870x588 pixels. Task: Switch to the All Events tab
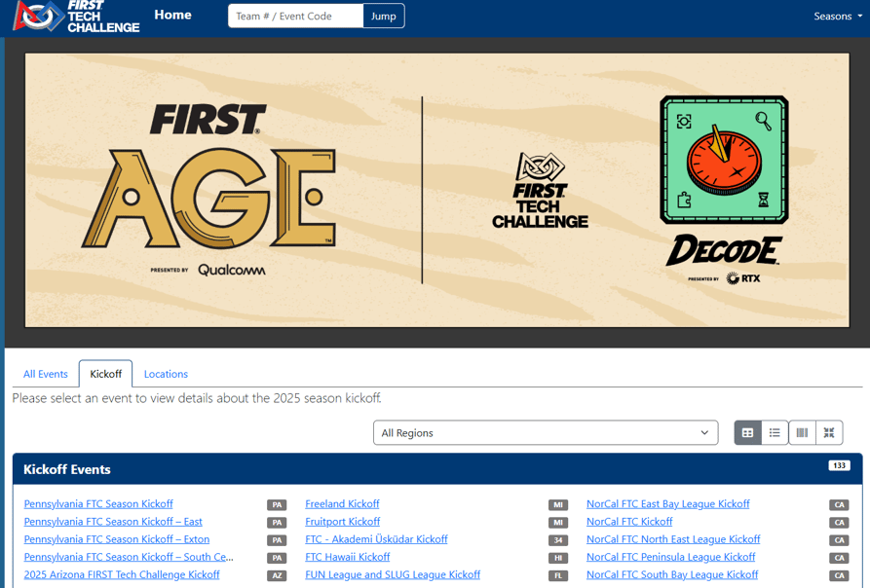[x=46, y=374]
